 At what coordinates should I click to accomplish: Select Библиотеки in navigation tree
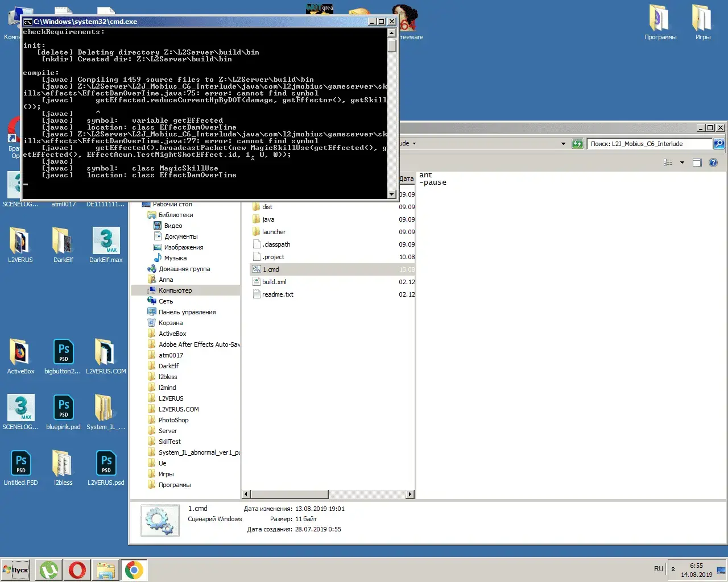coord(176,215)
